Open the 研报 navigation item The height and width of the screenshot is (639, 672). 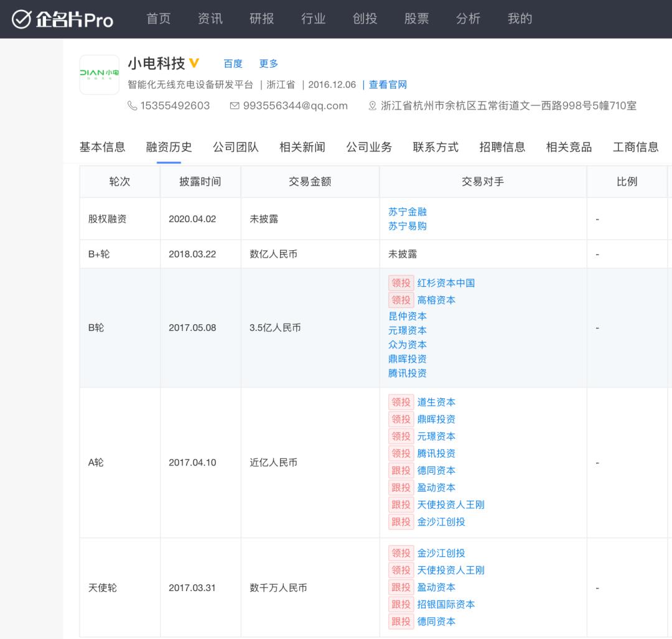[262, 19]
